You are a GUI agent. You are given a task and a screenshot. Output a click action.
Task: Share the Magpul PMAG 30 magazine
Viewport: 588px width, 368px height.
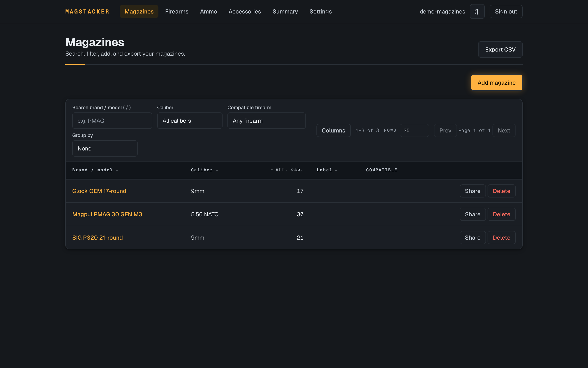tap(473, 214)
